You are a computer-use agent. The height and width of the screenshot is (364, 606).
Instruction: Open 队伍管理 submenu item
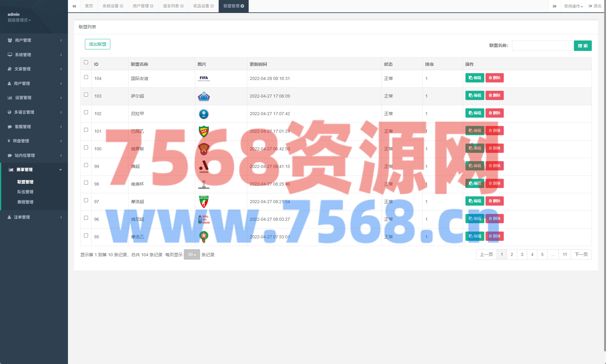(x=25, y=192)
